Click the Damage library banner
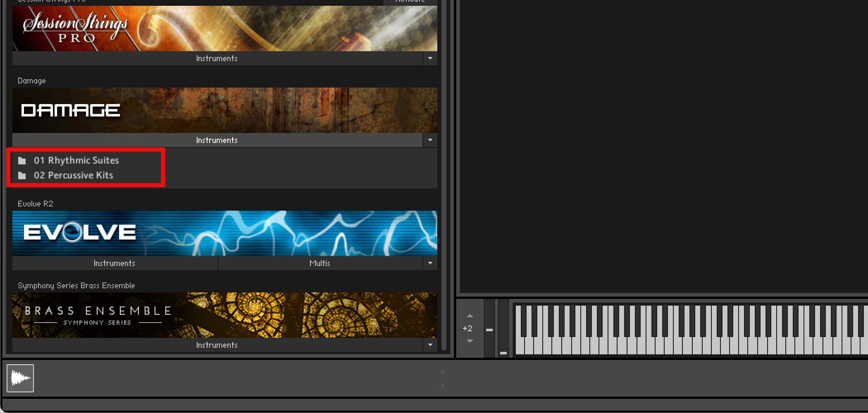The height and width of the screenshot is (413, 868). click(225, 110)
